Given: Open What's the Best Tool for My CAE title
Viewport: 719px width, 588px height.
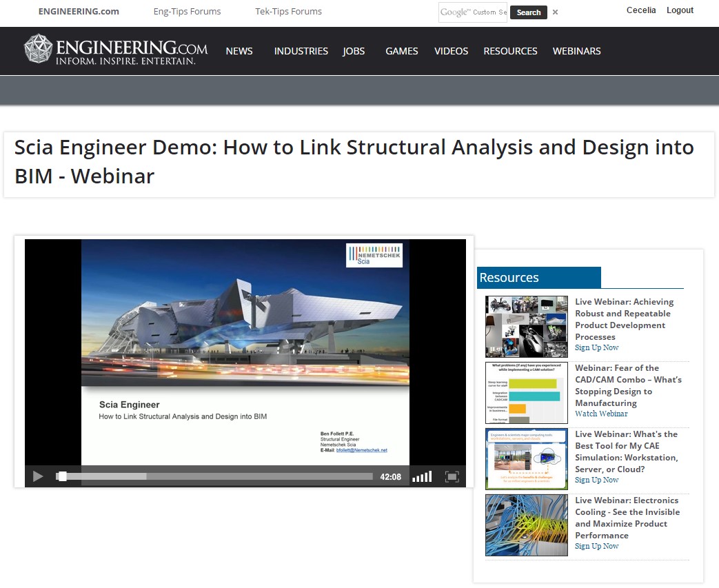Looking at the screenshot, I should point(627,452).
